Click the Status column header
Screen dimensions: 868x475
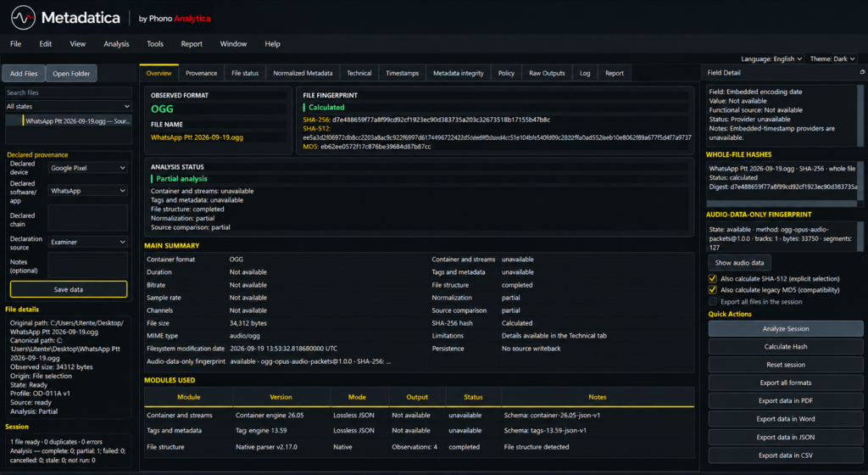pos(473,397)
